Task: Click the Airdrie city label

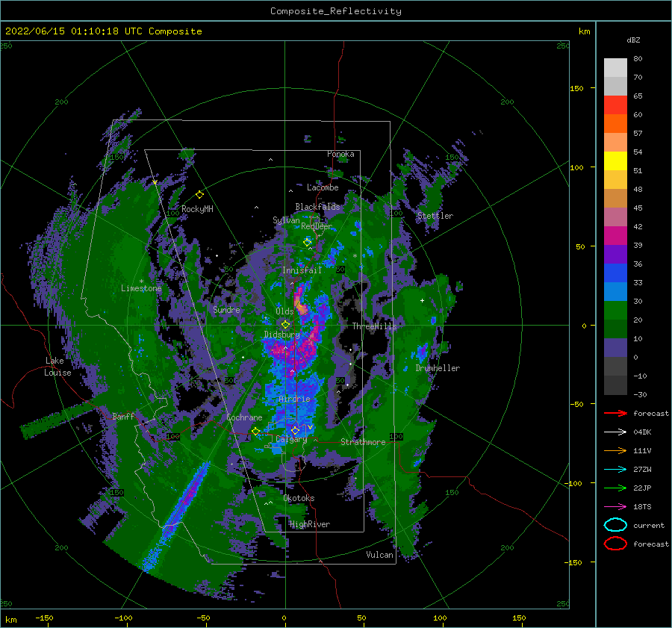Action: pos(294,399)
